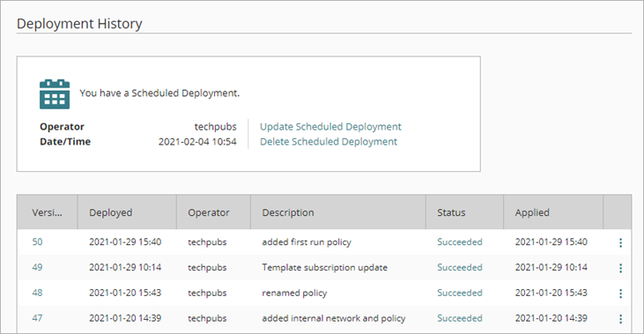644x334 pixels.
Task: Select the 'renamed policy' description
Action: pos(294,293)
